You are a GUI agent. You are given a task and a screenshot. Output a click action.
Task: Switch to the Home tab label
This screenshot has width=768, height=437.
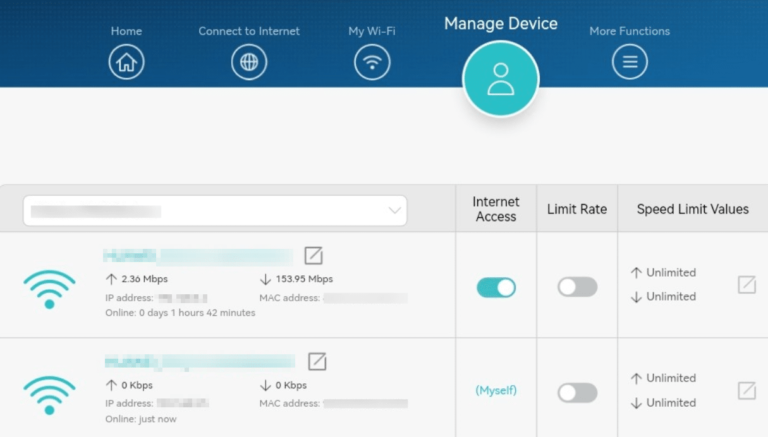tap(126, 31)
